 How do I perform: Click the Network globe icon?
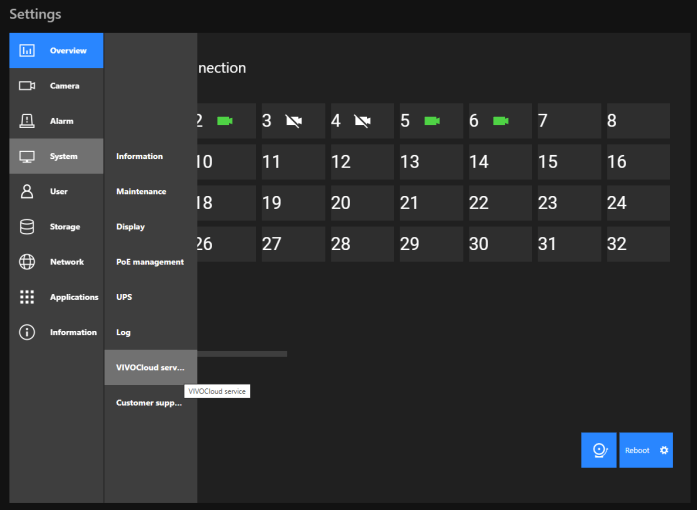pyautogui.click(x=27, y=262)
